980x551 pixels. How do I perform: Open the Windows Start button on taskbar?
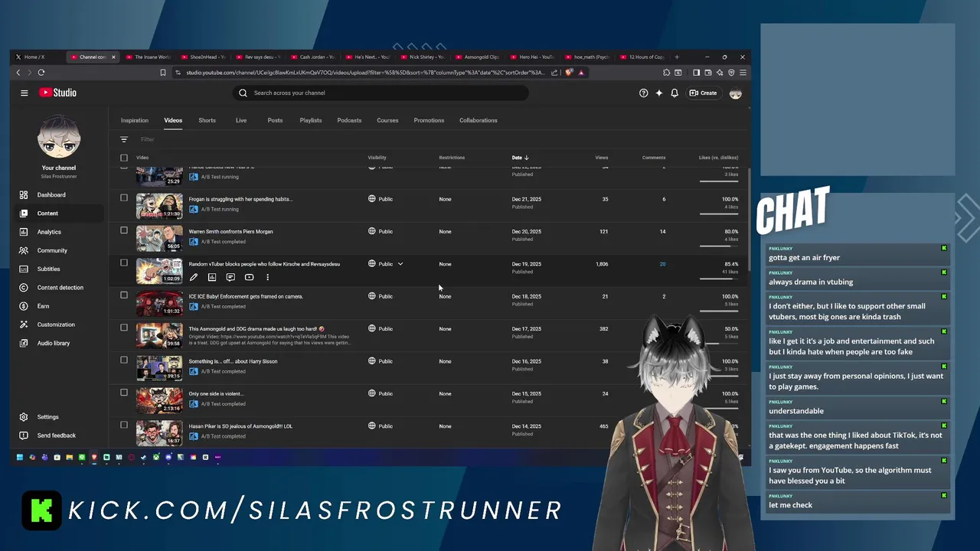pos(20,457)
